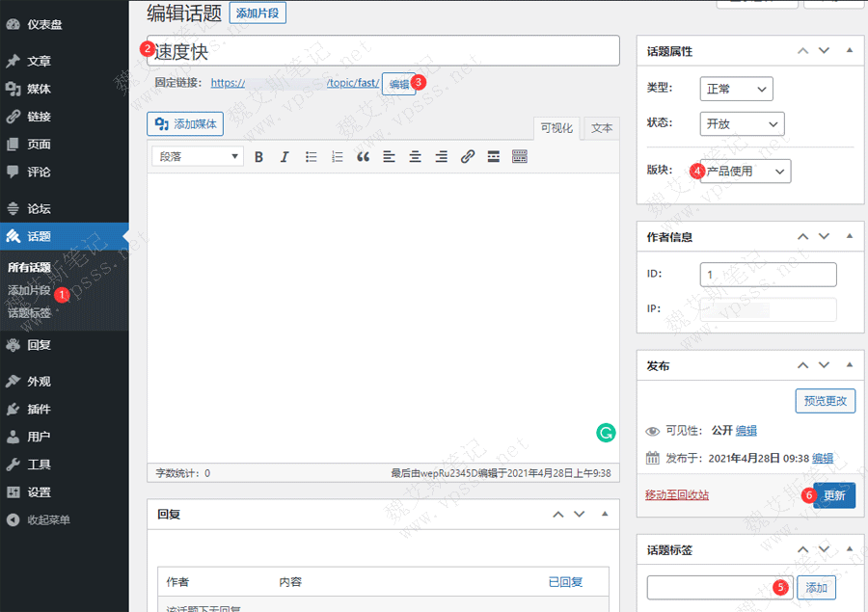Select 话题标签 submenu item
The height and width of the screenshot is (612, 868).
click(x=29, y=312)
